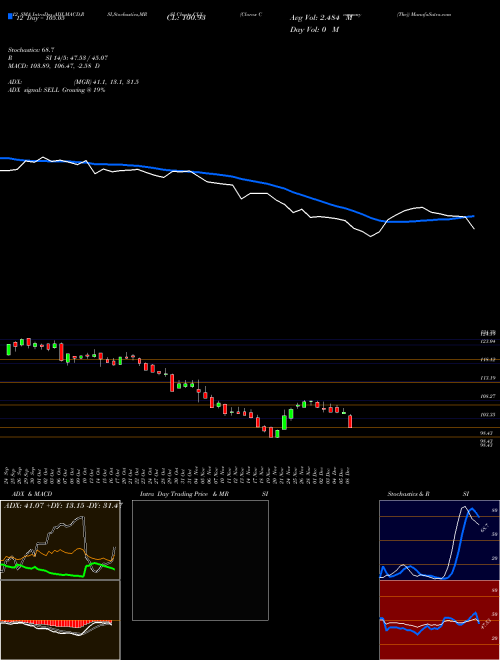
Task: Click the 106.27 price level label
Action: pyautogui.click(x=488, y=396)
